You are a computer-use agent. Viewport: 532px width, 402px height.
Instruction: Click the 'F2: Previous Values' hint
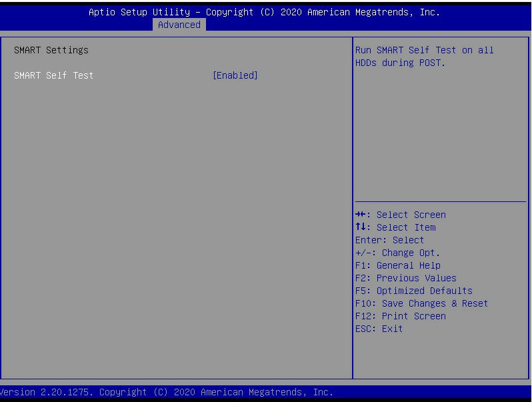tap(406, 278)
